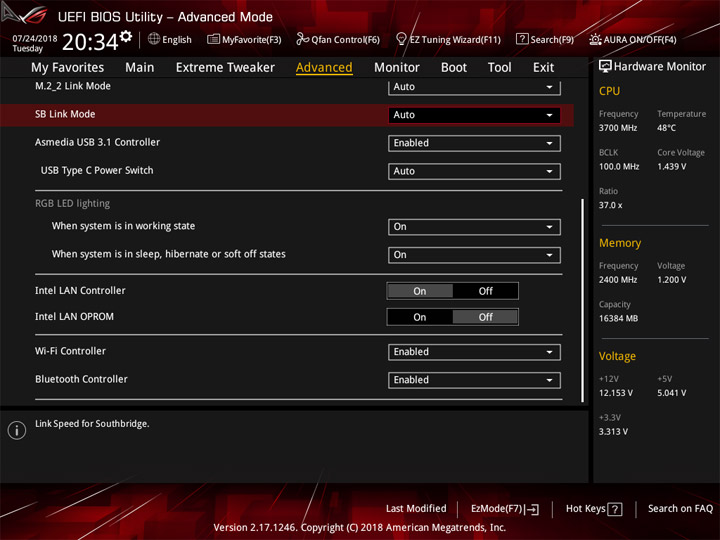Click Search on FAQ

click(x=680, y=509)
